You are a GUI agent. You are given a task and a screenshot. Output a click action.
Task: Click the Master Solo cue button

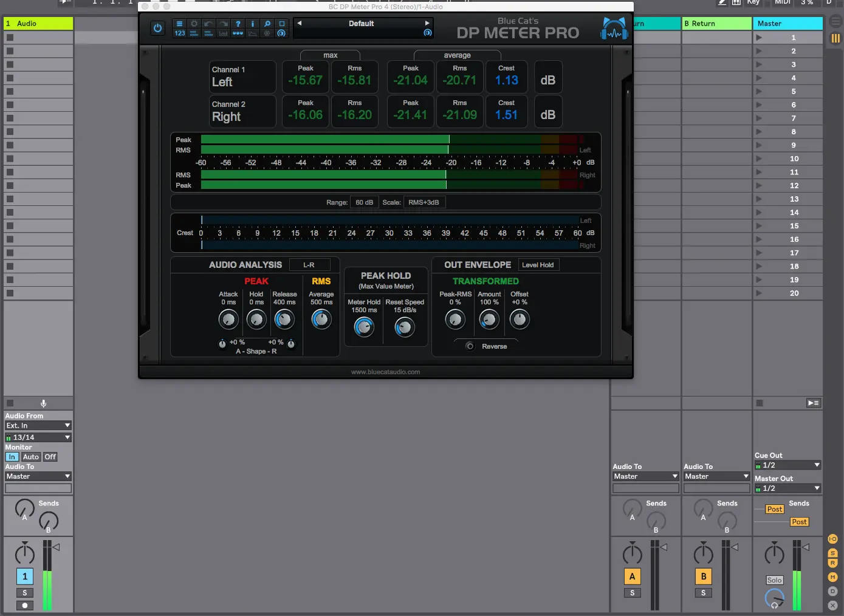(775, 580)
